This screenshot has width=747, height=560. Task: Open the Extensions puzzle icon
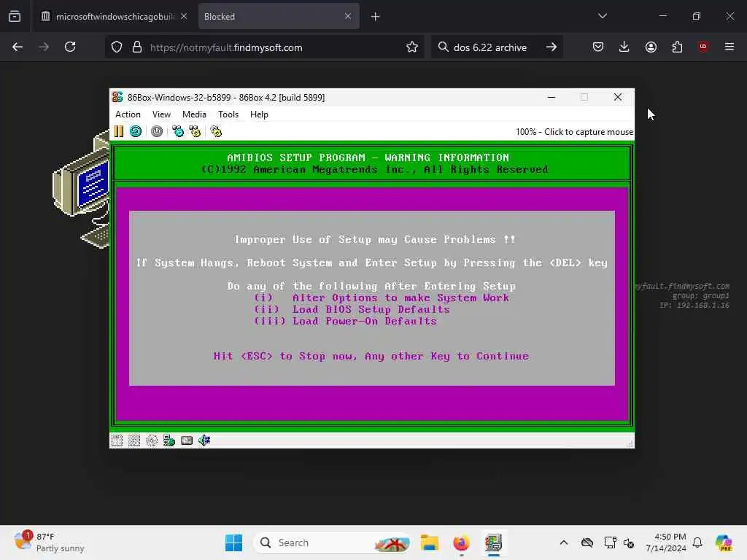click(x=677, y=47)
